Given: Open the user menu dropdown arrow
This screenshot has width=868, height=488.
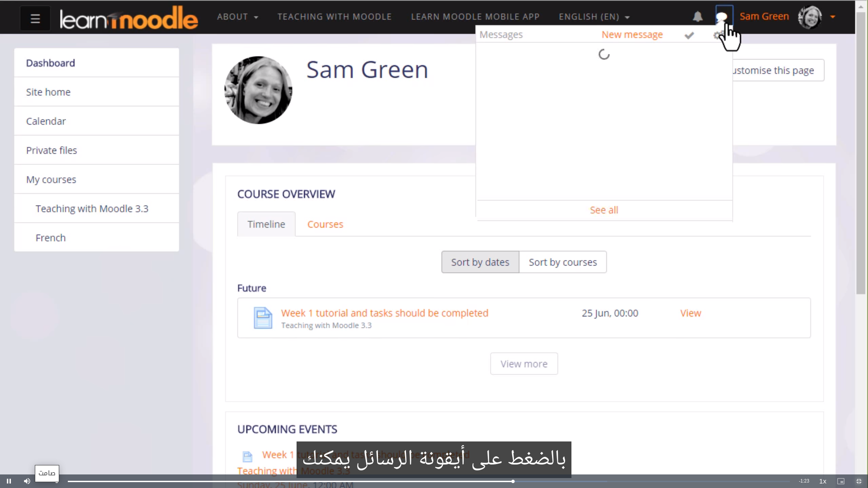Looking at the screenshot, I should (x=833, y=17).
